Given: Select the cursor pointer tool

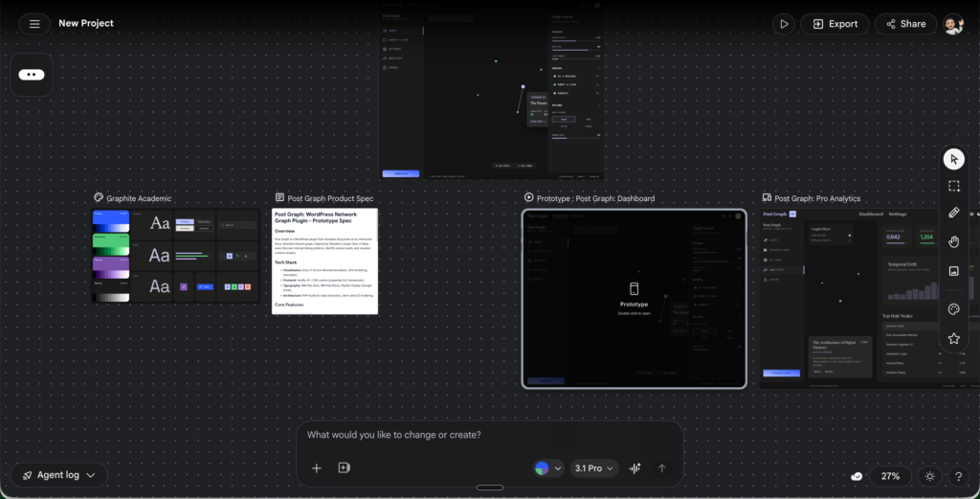Looking at the screenshot, I should 953,159.
